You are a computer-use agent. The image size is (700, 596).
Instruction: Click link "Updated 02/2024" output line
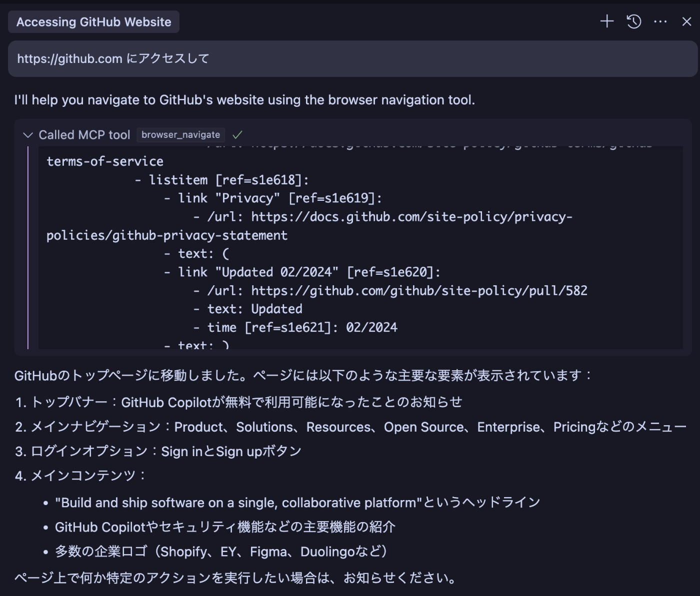coord(302,272)
